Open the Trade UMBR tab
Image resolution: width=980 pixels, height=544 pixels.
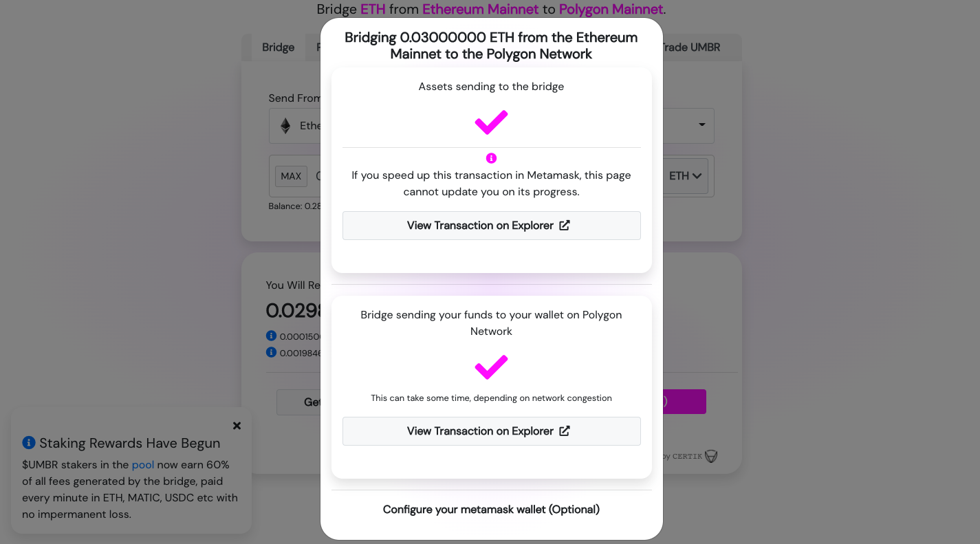pyautogui.click(x=690, y=47)
